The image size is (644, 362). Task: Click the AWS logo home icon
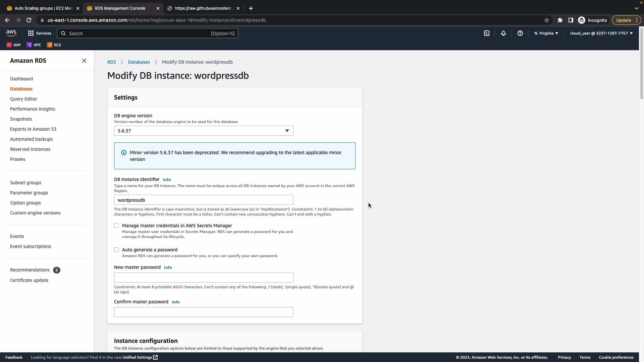click(11, 33)
